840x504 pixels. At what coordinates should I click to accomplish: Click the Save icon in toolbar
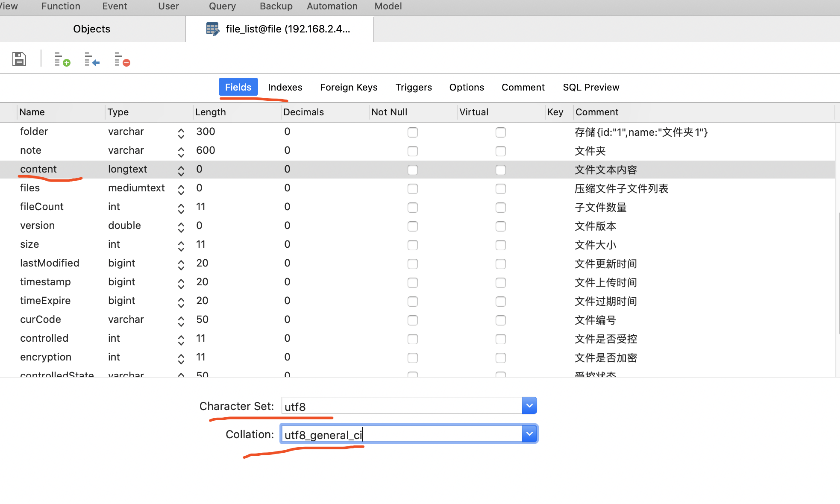[x=19, y=59]
